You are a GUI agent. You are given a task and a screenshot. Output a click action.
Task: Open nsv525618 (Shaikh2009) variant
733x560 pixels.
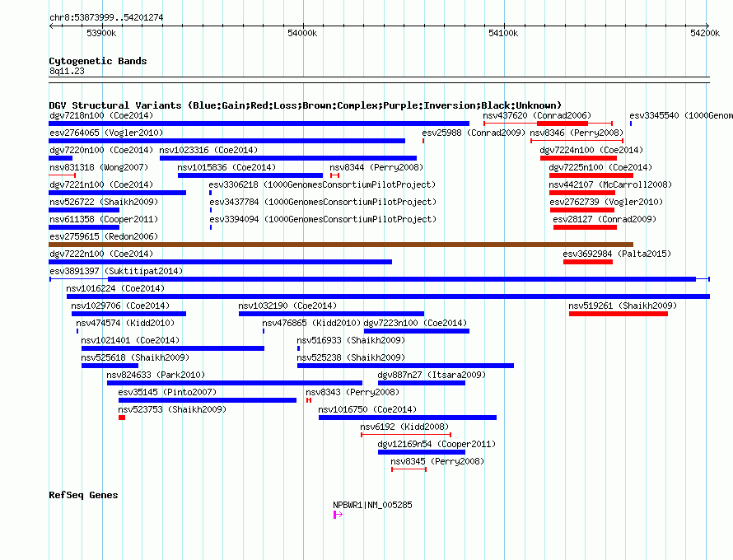point(110,366)
